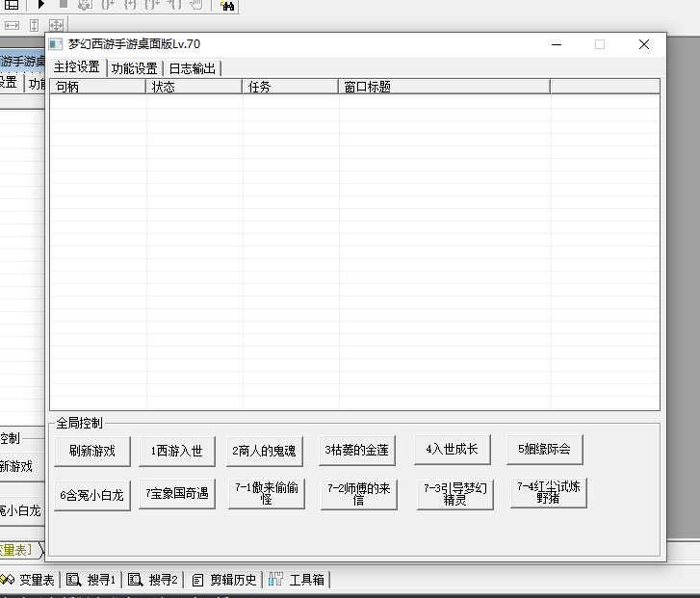Click the 1西游入世 button
The width and height of the screenshot is (700, 598).
pos(177,451)
